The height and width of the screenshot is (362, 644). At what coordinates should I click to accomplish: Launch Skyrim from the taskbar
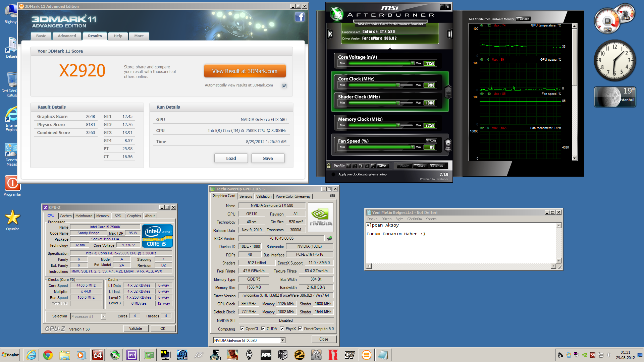pyautogui.click(x=249, y=355)
